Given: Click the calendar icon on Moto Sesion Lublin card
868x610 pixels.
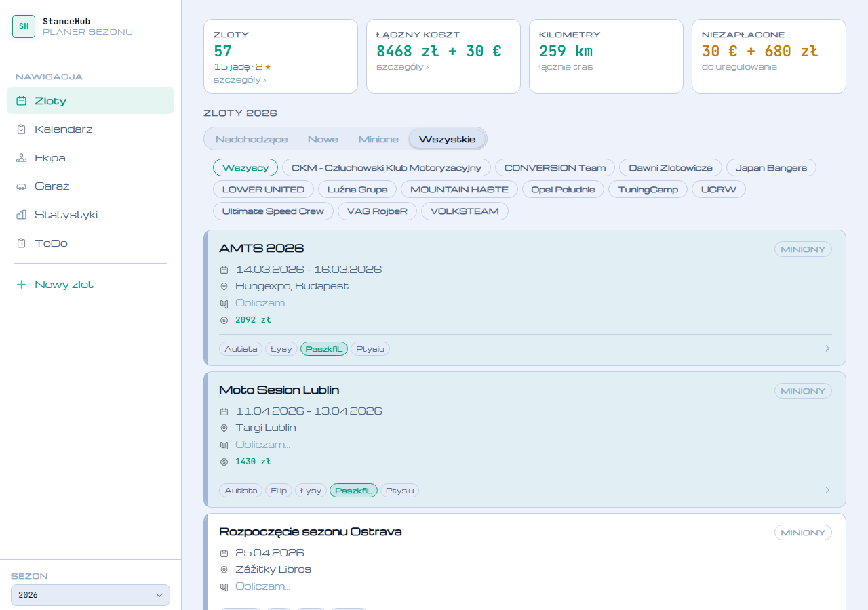Looking at the screenshot, I should pyautogui.click(x=224, y=411).
